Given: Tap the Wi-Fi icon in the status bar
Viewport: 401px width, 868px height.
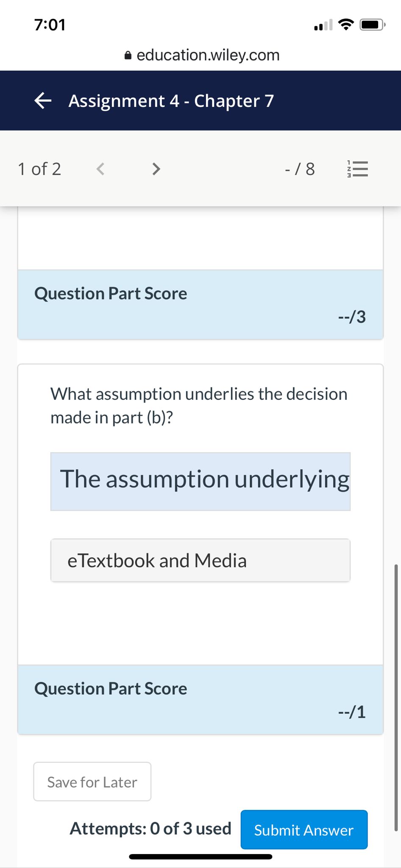Looking at the screenshot, I should (345, 24).
